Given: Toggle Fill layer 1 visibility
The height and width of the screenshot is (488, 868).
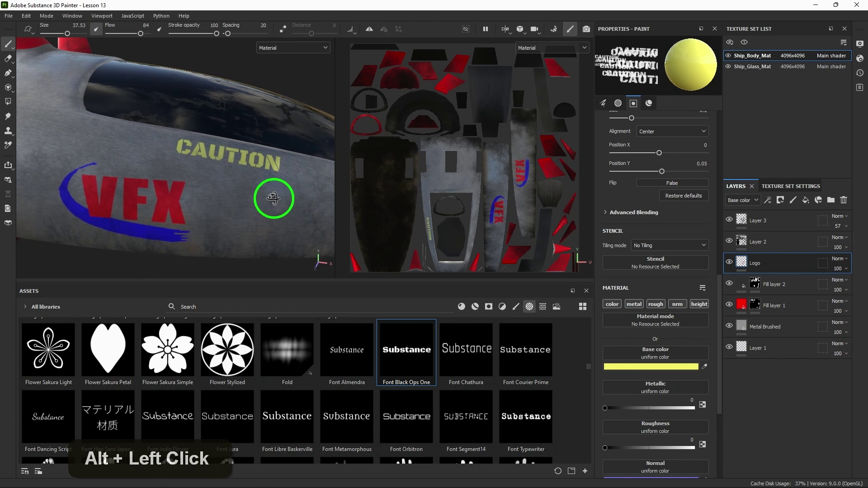Looking at the screenshot, I should coord(729,304).
